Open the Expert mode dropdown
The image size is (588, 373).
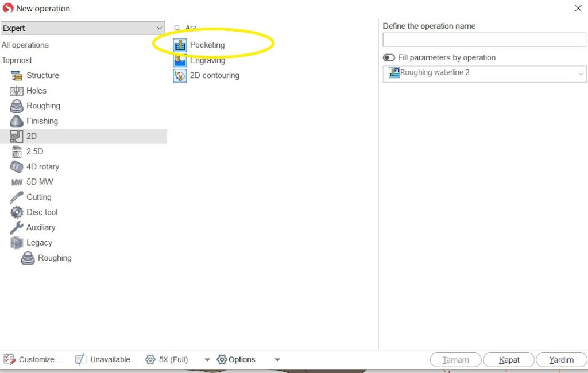[83, 28]
